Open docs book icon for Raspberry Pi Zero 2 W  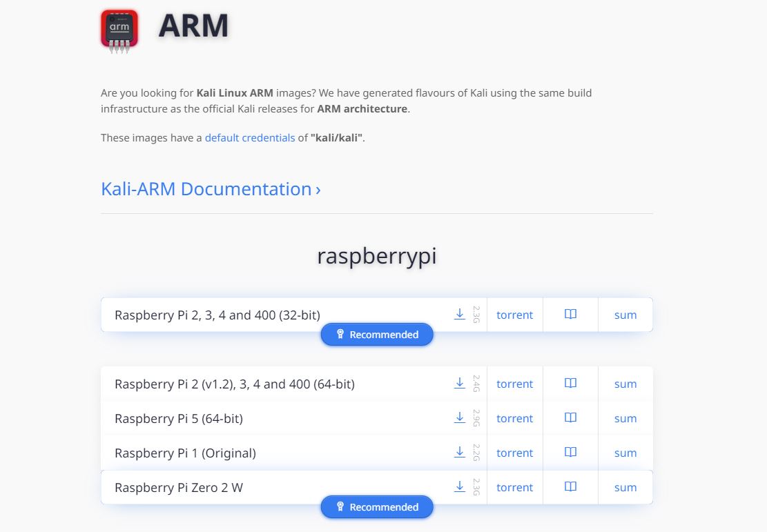570,487
